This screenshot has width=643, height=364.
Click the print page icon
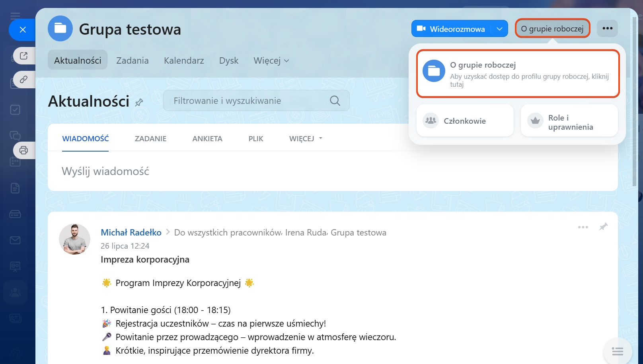tap(23, 150)
